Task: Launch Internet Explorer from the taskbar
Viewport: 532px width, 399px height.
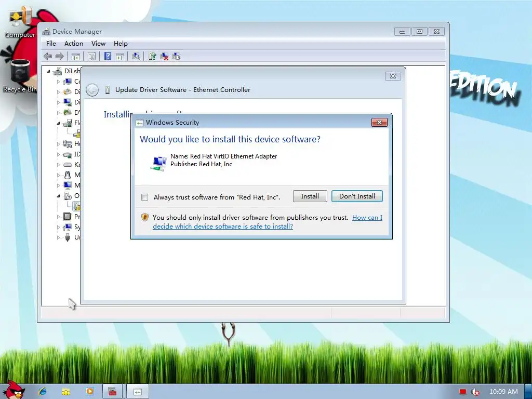Action: (x=43, y=391)
